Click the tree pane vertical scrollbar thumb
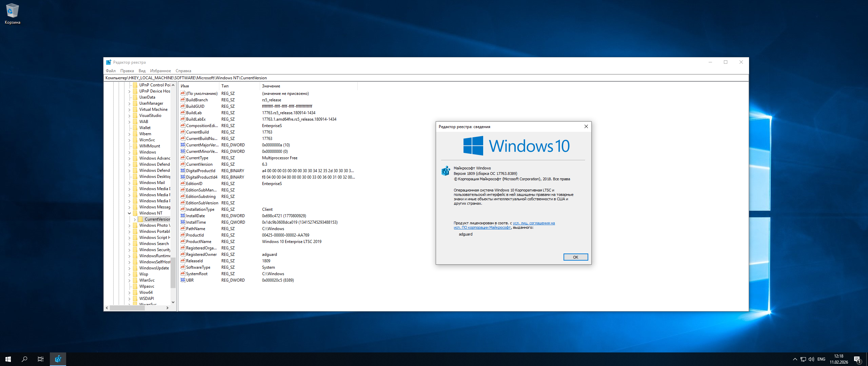868x366 pixels. pyautogui.click(x=173, y=272)
